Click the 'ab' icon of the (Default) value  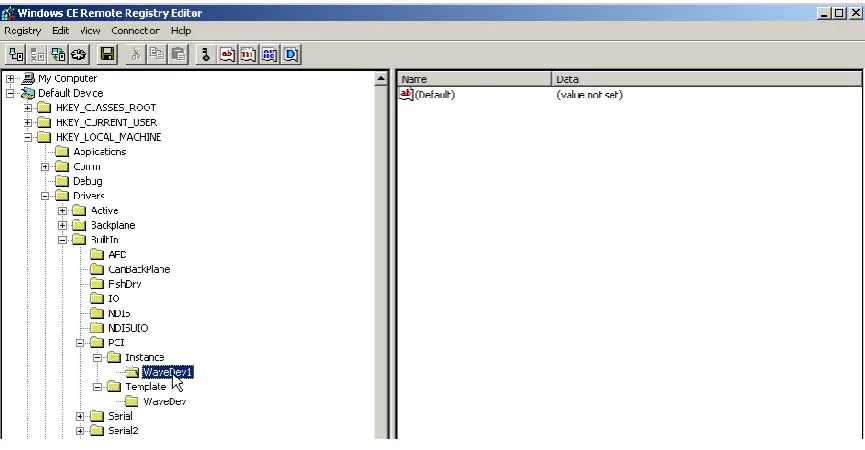click(406, 94)
